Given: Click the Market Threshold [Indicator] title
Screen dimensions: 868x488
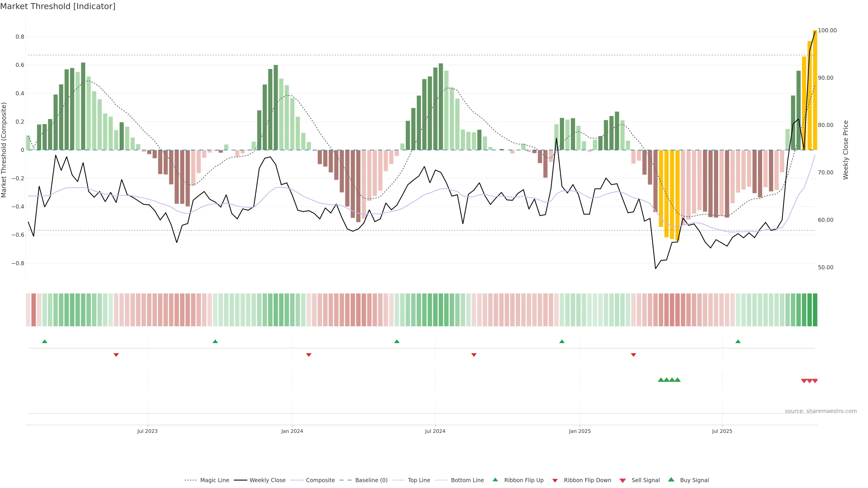Looking at the screenshot, I should (x=58, y=6).
